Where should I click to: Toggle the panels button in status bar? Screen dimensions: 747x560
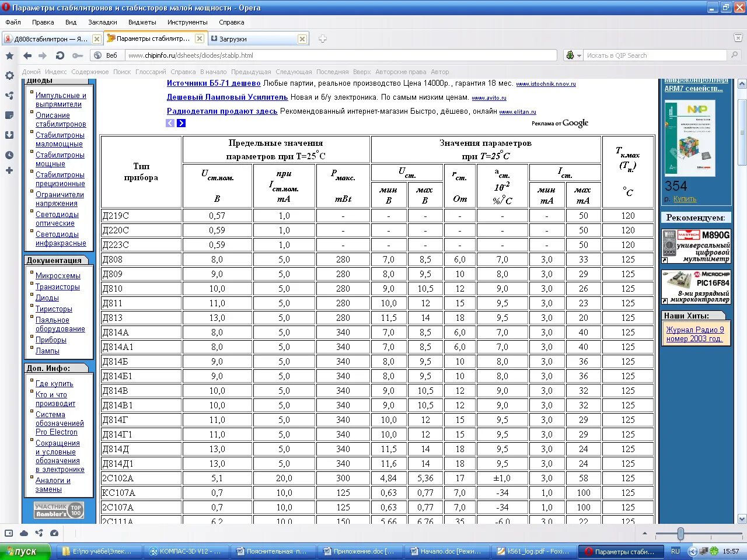click(x=9, y=533)
